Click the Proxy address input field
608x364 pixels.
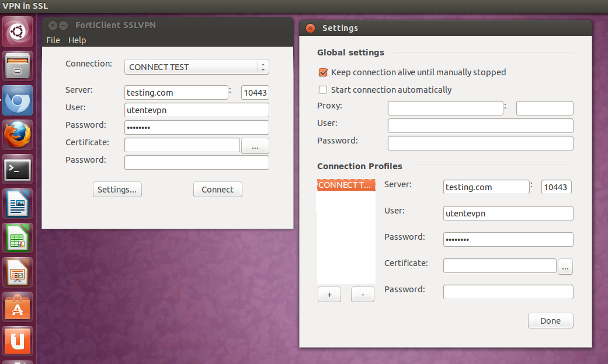tap(445, 108)
